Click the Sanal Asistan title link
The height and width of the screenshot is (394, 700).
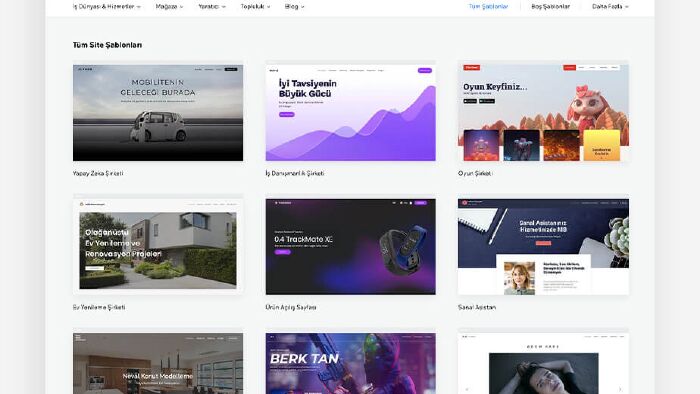(477, 307)
